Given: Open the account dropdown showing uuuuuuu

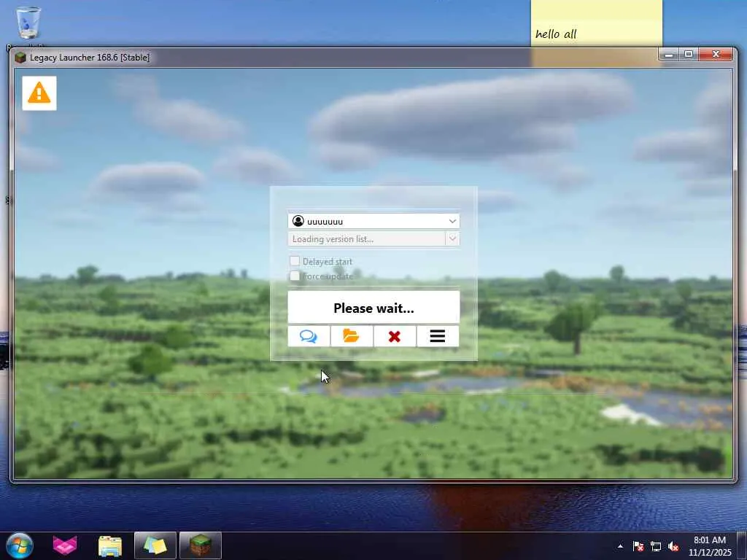Looking at the screenshot, I should pos(373,221).
